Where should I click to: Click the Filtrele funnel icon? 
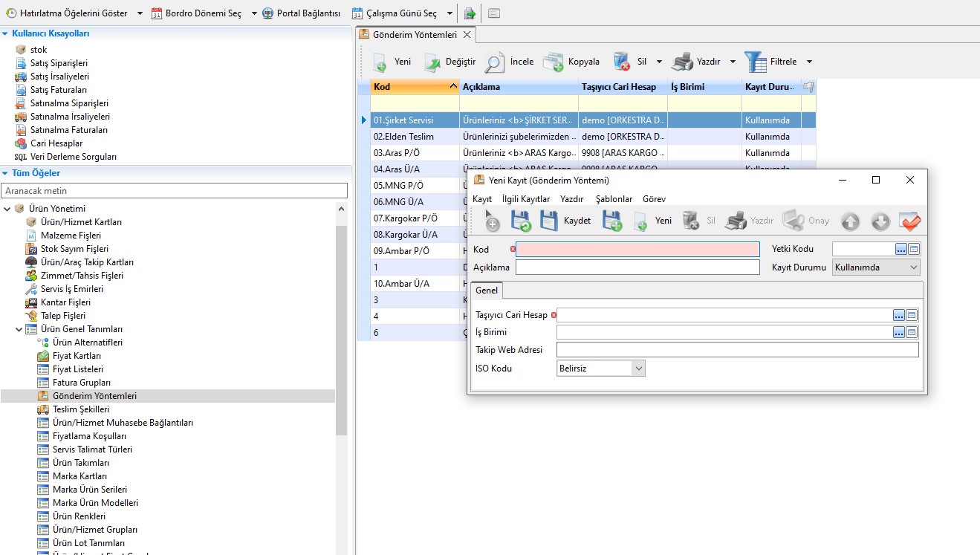(755, 62)
